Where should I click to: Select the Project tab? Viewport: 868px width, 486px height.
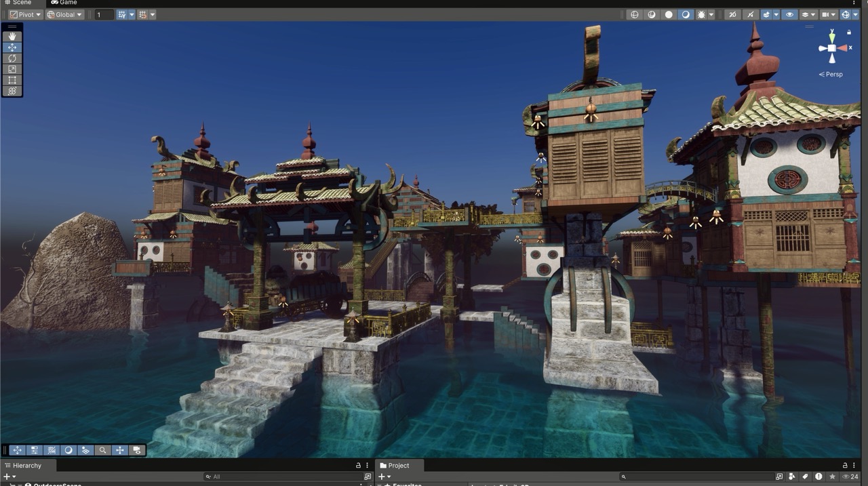tap(399, 466)
